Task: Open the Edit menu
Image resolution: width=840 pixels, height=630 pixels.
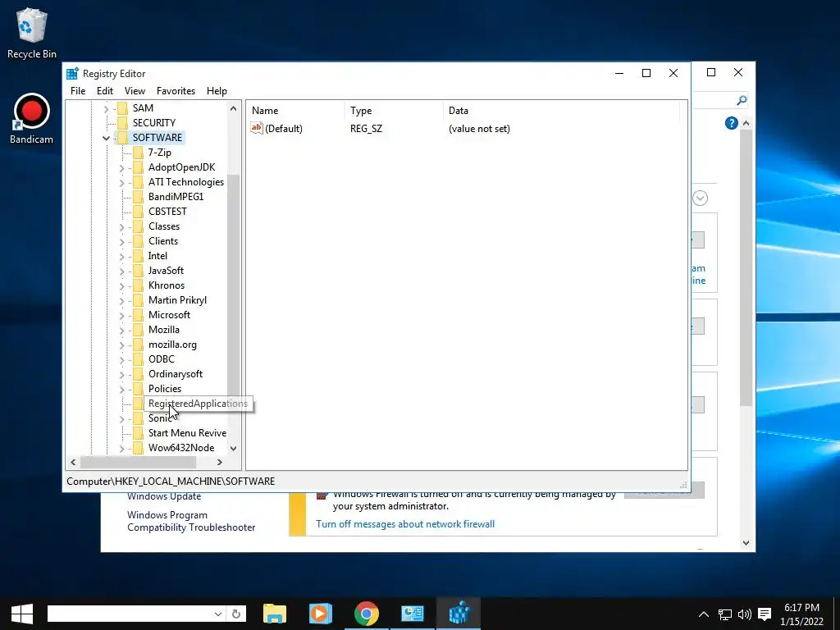Action: pyautogui.click(x=105, y=91)
